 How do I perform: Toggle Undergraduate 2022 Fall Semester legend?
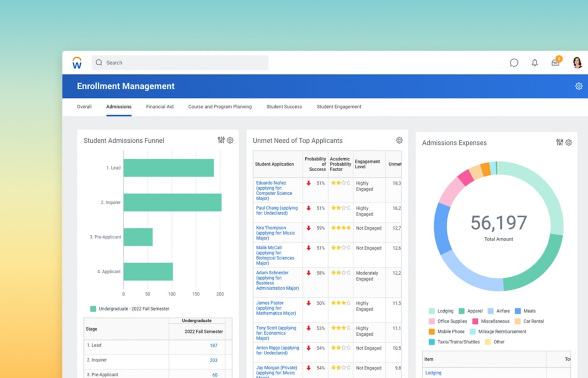click(x=93, y=309)
